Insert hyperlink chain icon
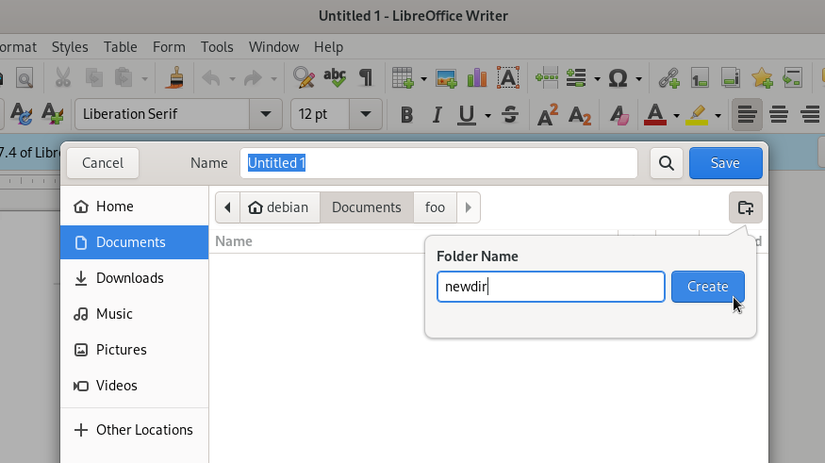This screenshot has width=825, height=463. pos(669,78)
